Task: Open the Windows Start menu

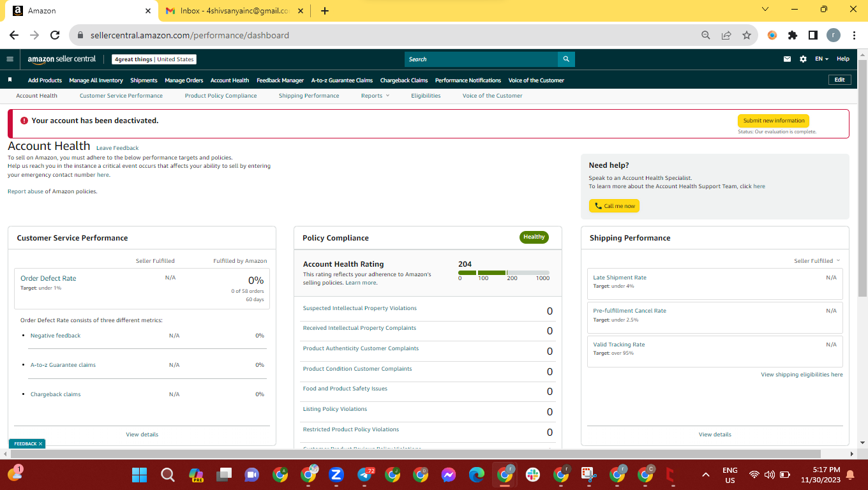Action: [x=139, y=475]
